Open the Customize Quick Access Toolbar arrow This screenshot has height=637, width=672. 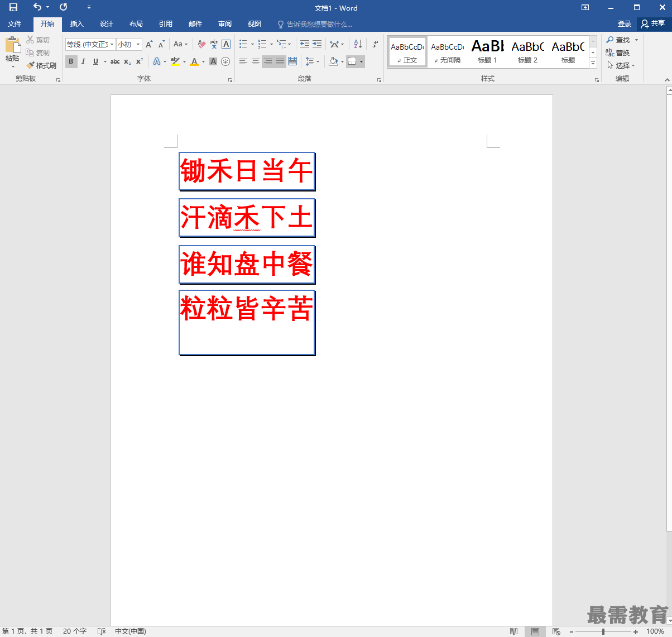tap(89, 7)
